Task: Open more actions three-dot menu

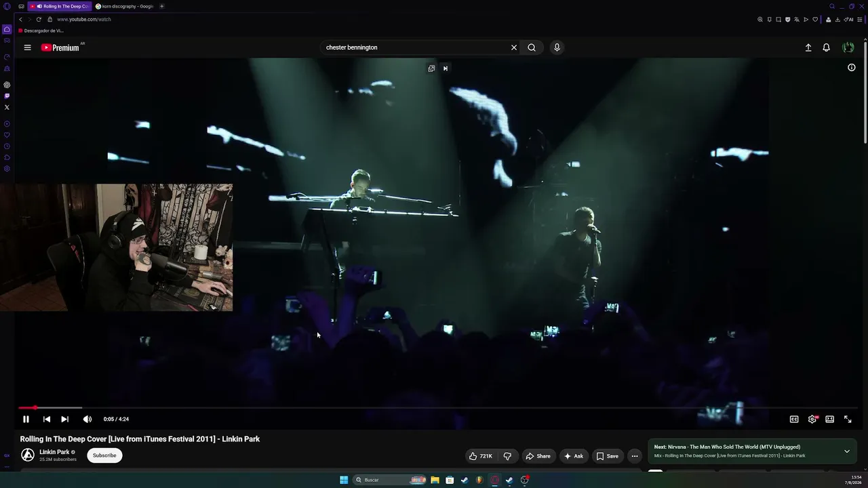Action: [x=635, y=456]
